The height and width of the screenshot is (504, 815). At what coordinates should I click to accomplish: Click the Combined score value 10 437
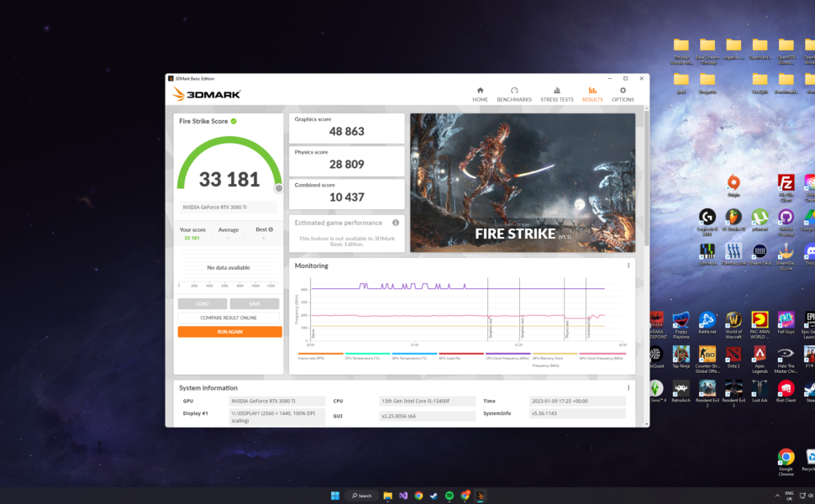click(x=347, y=197)
